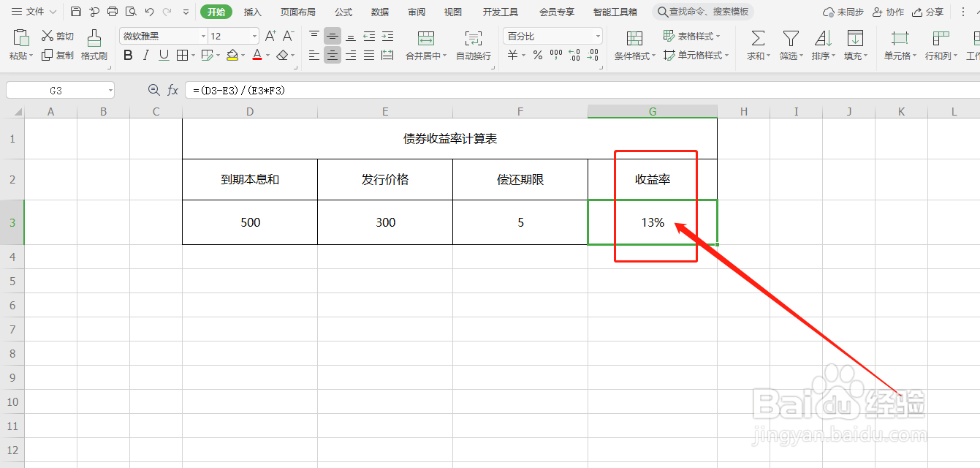The height and width of the screenshot is (468, 980).
Task: Open the number format (百分比) dropdown
Action: [597, 35]
